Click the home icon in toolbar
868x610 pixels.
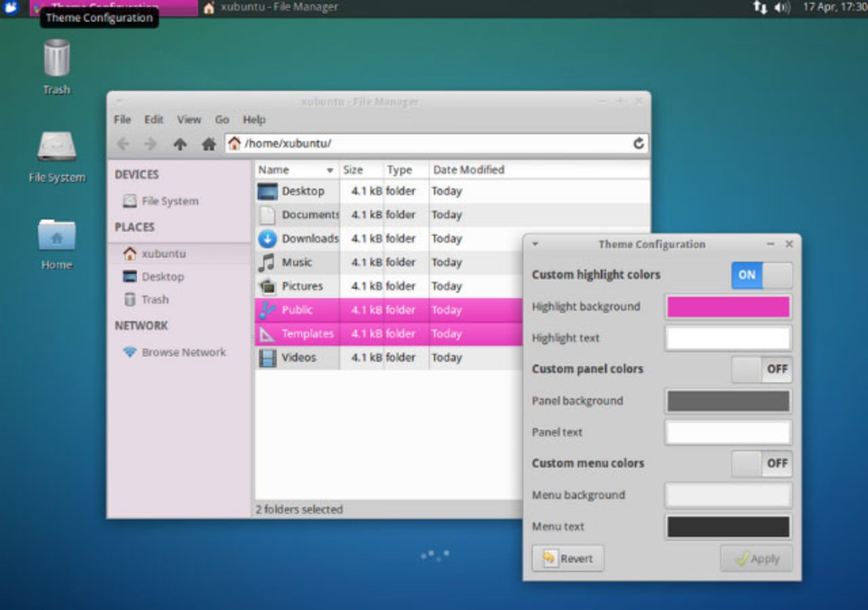click(x=208, y=144)
